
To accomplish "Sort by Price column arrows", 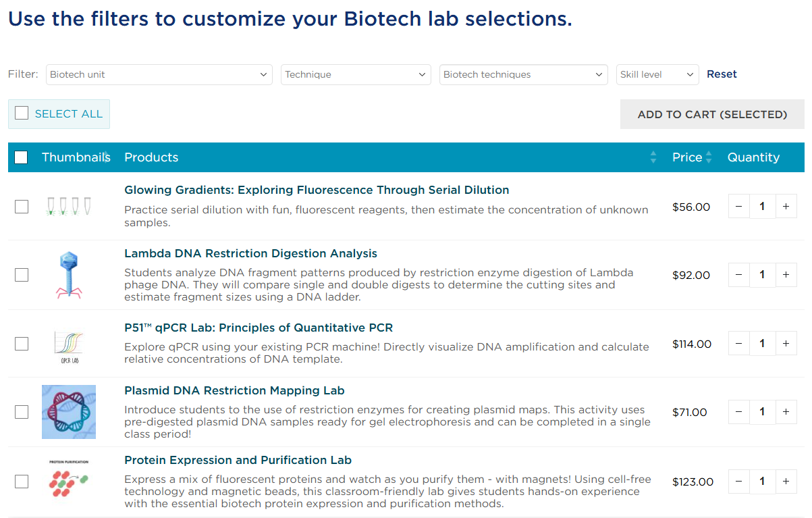I will click(x=708, y=157).
